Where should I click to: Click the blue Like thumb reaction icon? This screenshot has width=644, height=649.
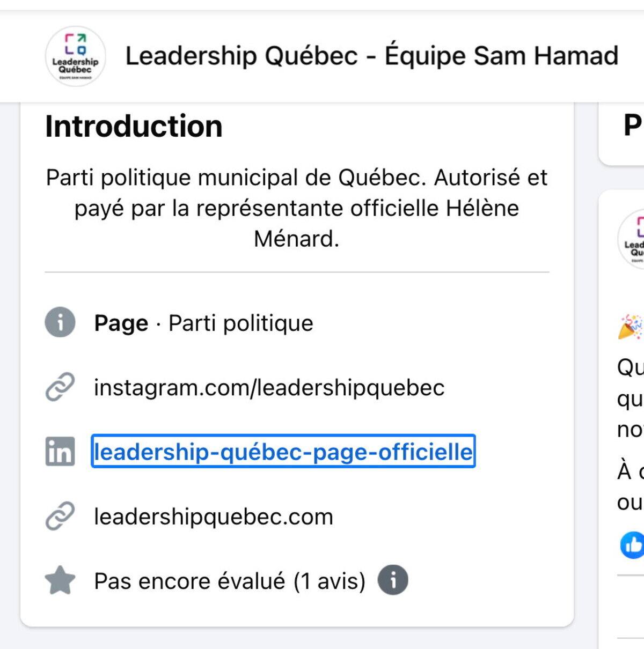(x=633, y=545)
